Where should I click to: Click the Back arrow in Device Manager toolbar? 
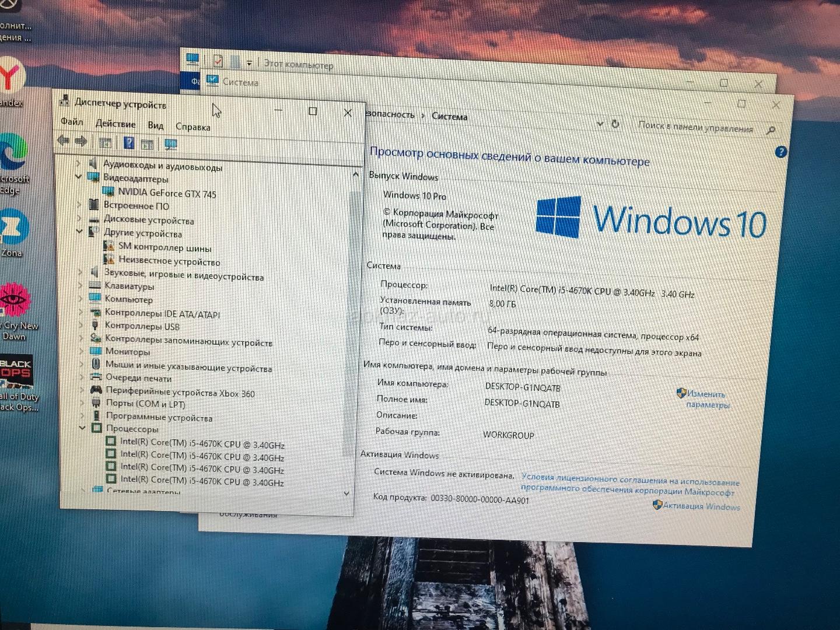(63, 141)
